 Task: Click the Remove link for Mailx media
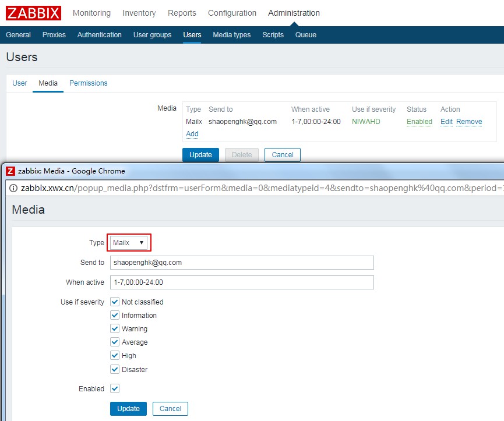click(x=469, y=122)
